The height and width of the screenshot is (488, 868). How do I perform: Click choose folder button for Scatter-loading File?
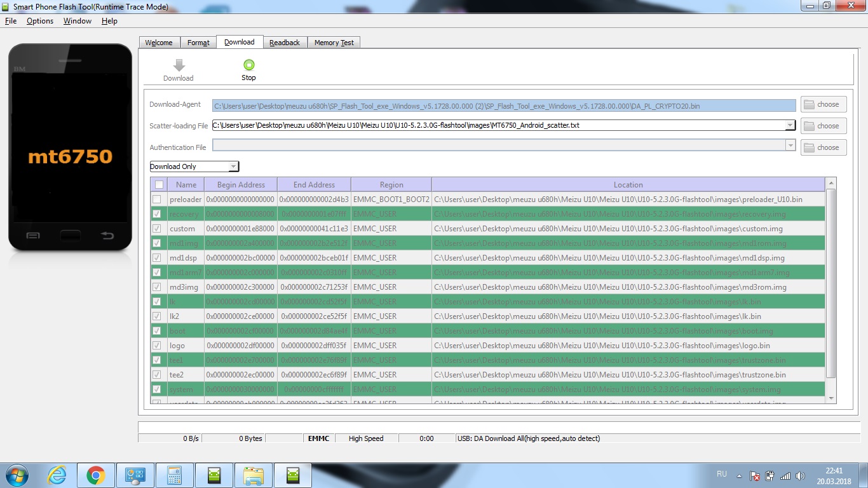(x=823, y=126)
